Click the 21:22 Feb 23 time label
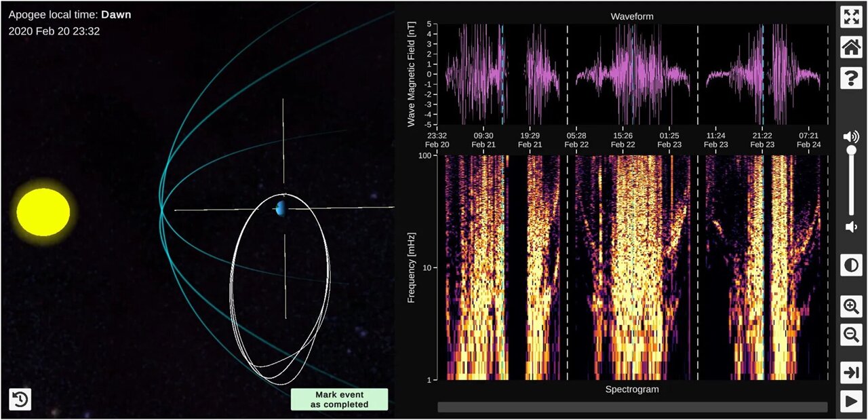Viewport: 868px width, 420px height. (762, 140)
